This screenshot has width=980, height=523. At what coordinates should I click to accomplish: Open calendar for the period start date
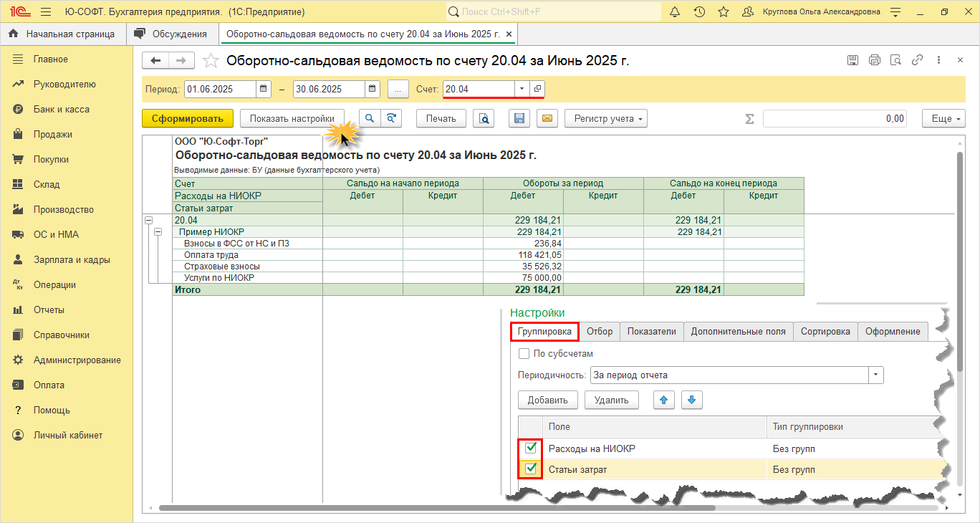[x=264, y=89]
